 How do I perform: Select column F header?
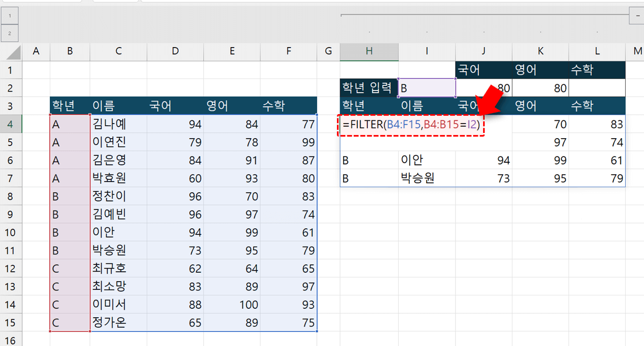[288, 51]
